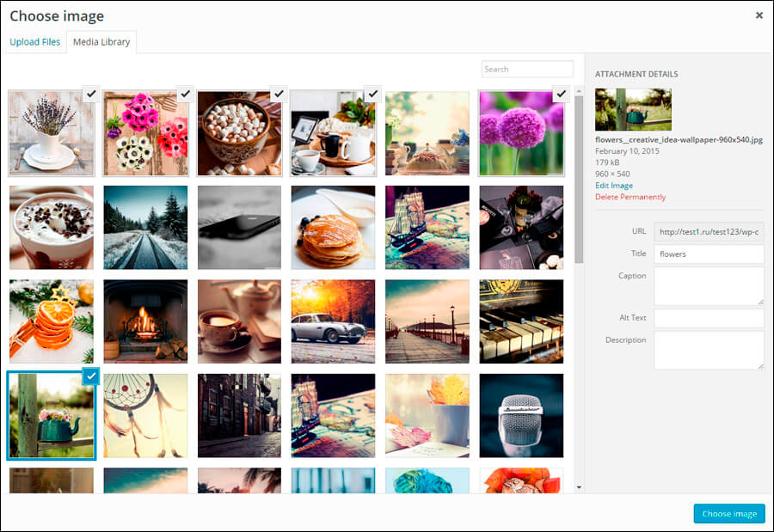Viewport: 774px width, 532px height.
Task: Click inside the Caption text area
Action: [x=707, y=286]
